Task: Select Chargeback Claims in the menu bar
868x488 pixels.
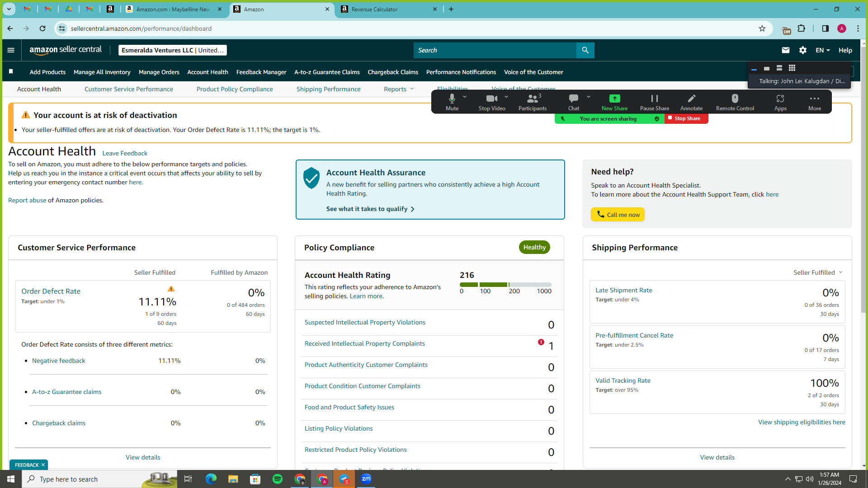Action: 393,72
